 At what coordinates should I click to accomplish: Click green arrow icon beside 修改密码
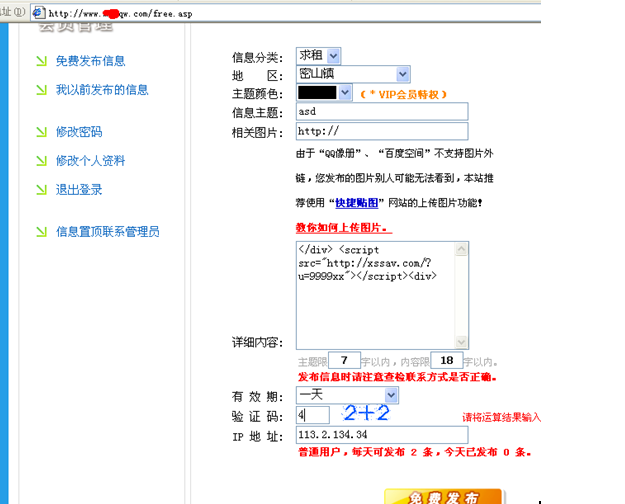(x=41, y=132)
